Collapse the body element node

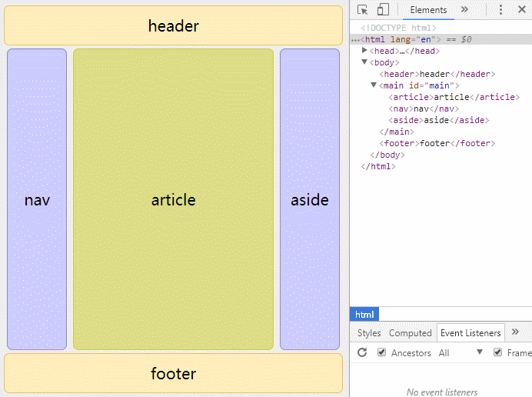[364, 62]
